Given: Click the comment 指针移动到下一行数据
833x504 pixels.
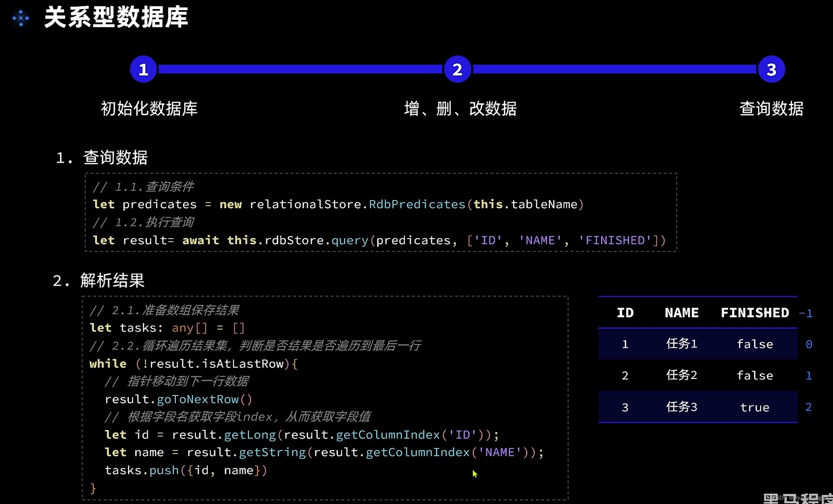Looking at the screenshot, I should click(x=177, y=381).
